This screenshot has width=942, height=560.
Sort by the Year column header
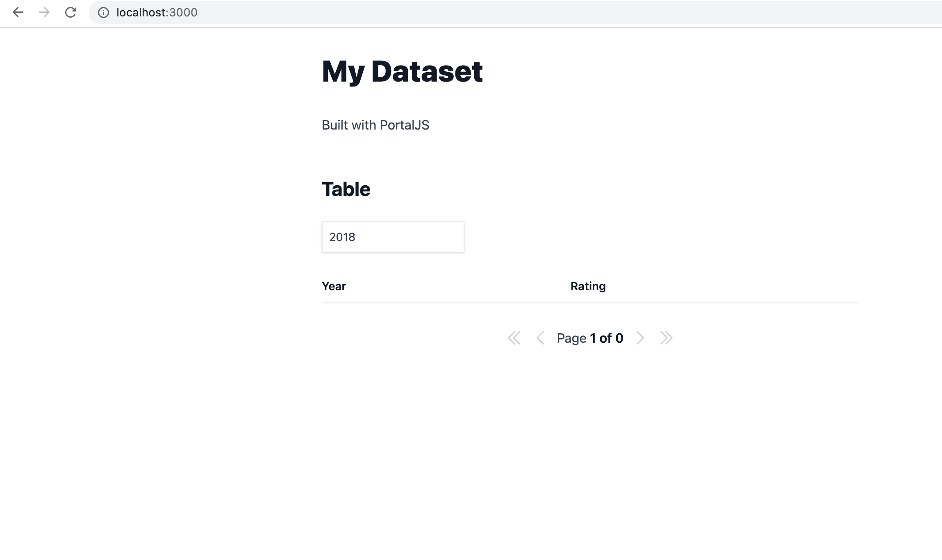point(334,286)
